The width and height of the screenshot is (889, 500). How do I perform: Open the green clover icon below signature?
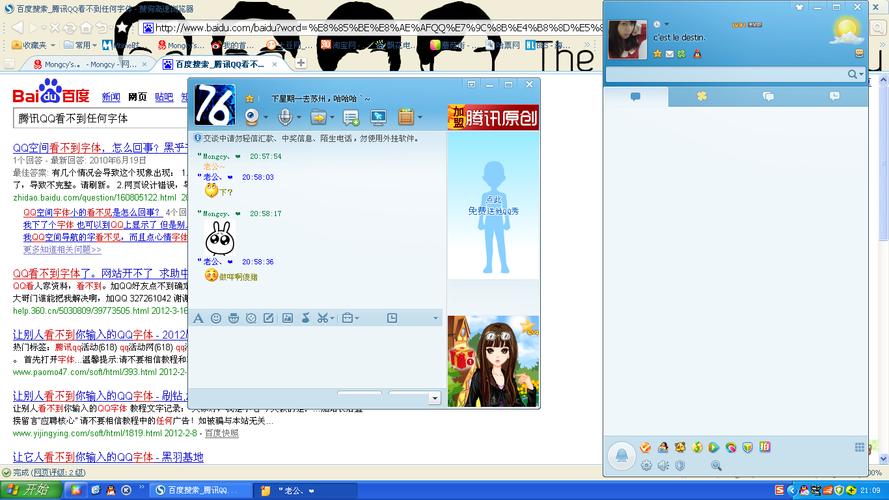(681, 54)
